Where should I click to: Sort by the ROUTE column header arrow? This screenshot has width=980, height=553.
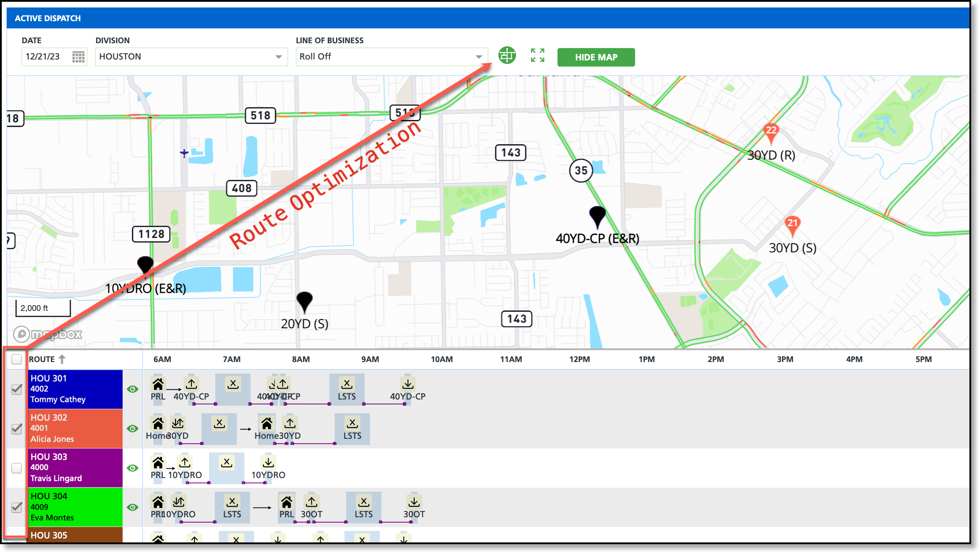point(62,359)
